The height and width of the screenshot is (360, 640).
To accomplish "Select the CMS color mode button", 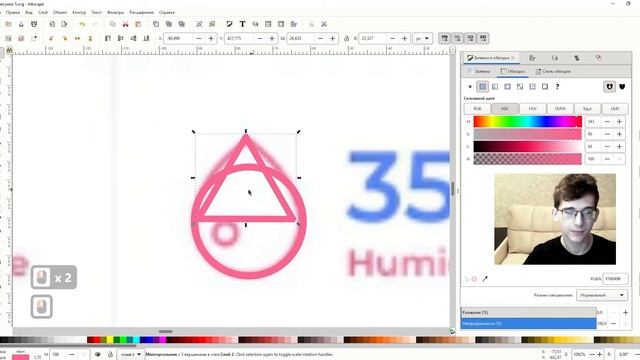I will pyautogui.click(x=615, y=109).
